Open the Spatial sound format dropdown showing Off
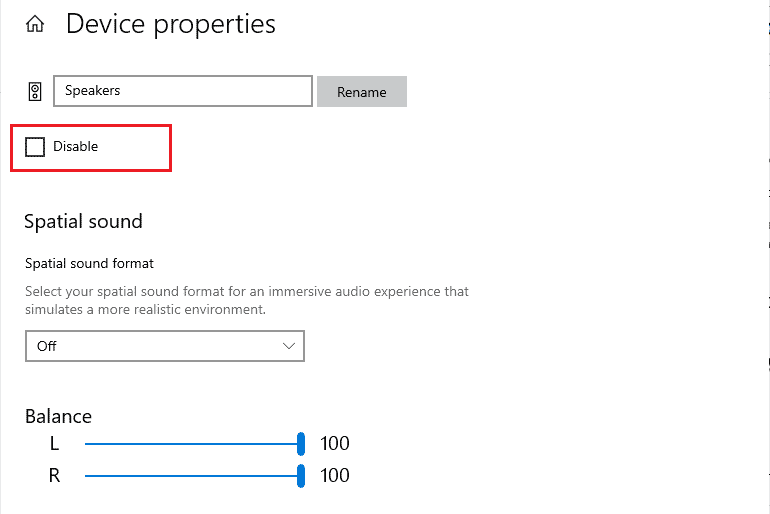The width and height of the screenshot is (770, 514). point(165,346)
